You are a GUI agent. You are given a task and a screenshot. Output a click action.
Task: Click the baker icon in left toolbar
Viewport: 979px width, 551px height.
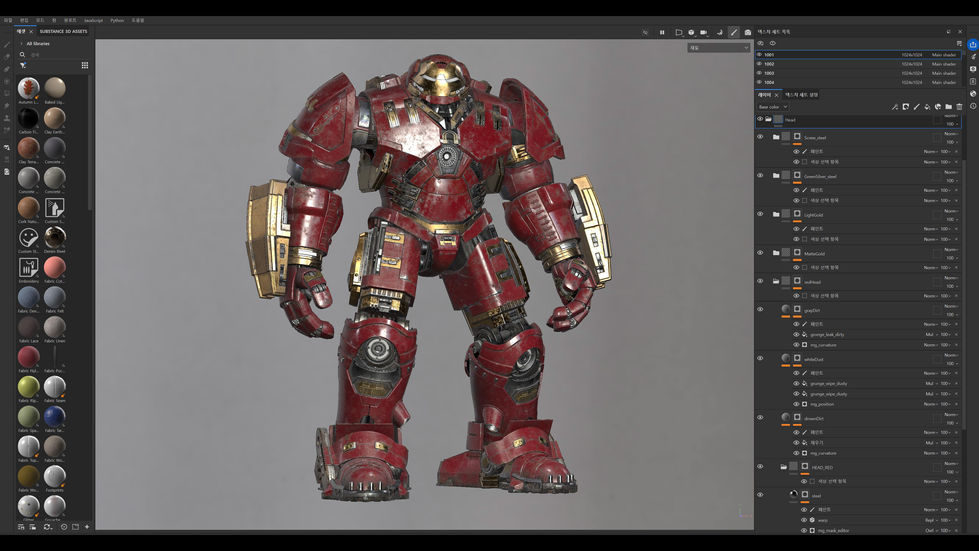click(x=7, y=172)
